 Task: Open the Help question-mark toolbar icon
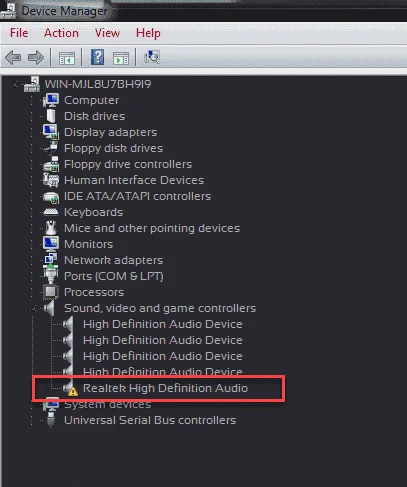97,57
